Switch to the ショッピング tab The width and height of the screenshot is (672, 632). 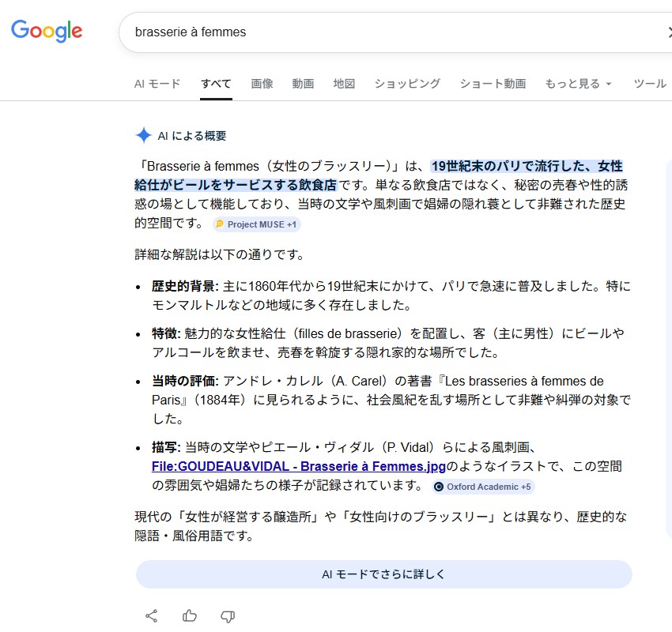point(407,84)
